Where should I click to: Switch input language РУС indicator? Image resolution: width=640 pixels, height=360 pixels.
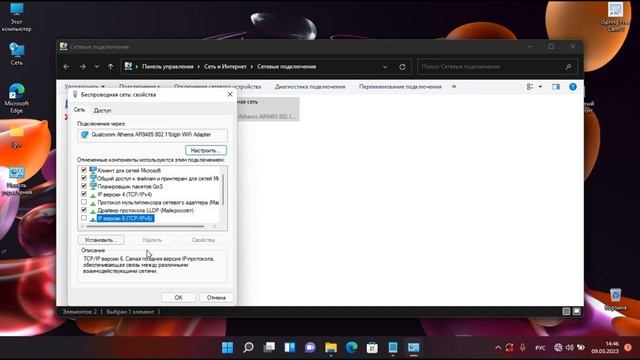click(540, 348)
